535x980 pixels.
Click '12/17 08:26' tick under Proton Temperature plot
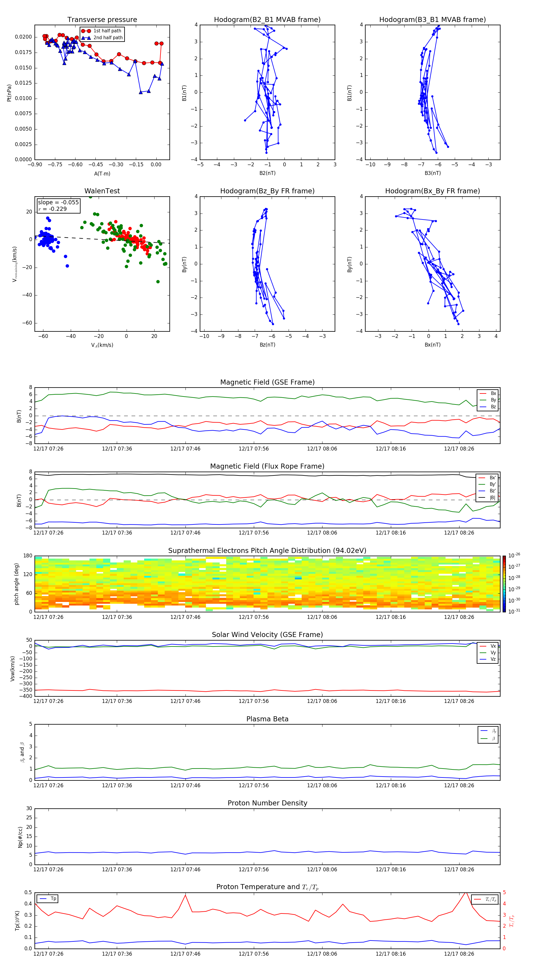click(459, 954)
